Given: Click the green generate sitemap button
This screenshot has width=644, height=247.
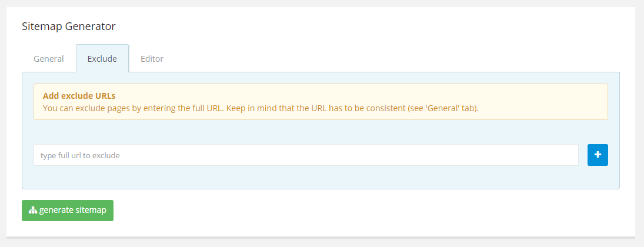Looking at the screenshot, I should [x=68, y=211].
